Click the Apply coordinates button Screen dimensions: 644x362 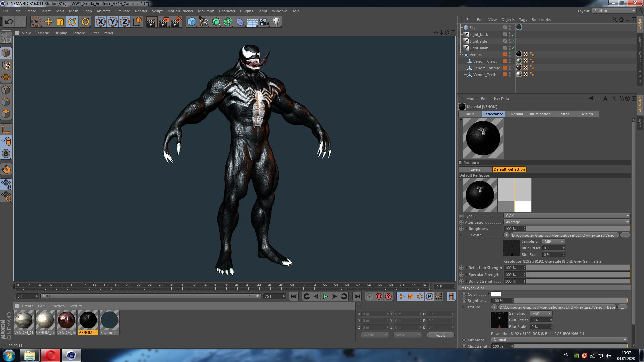click(x=440, y=335)
